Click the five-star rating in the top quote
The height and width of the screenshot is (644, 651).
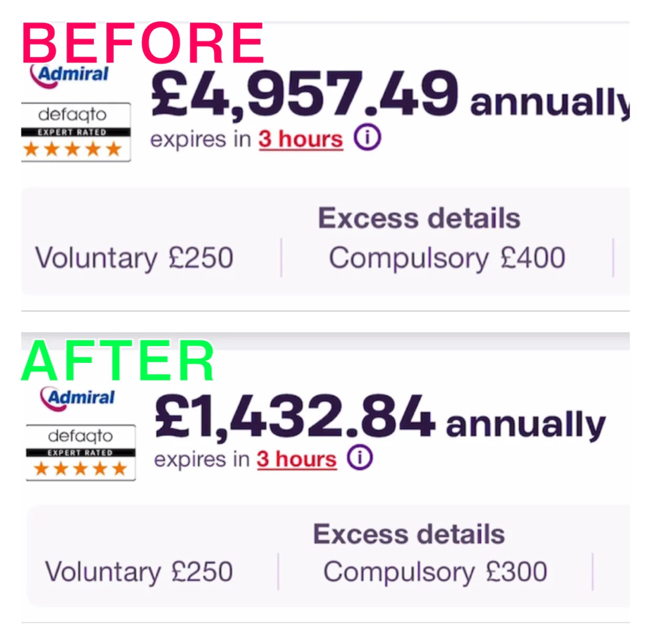pos(73,149)
